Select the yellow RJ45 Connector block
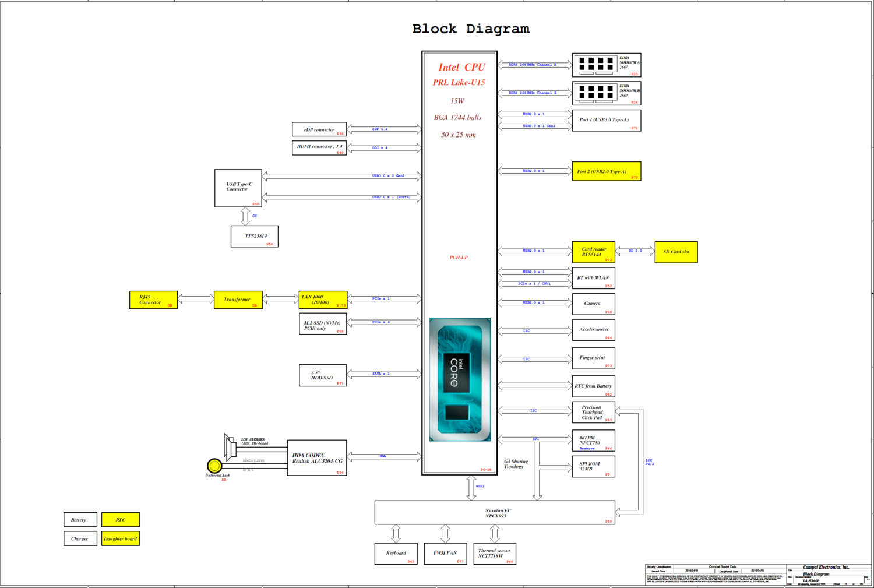Image resolution: width=874 pixels, height=588 pixels. coord(153,300)
